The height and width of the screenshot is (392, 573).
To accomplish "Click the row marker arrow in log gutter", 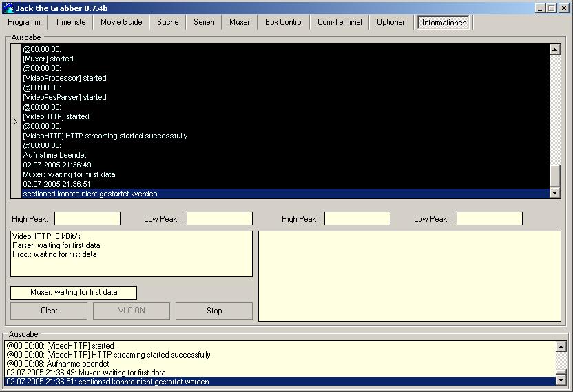I will pos(16,121).
